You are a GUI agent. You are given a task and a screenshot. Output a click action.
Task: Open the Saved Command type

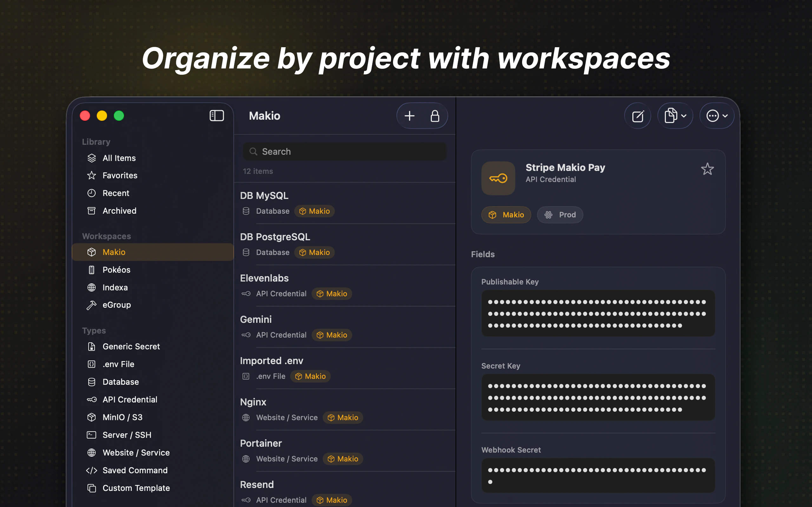[x=135, y=470]
